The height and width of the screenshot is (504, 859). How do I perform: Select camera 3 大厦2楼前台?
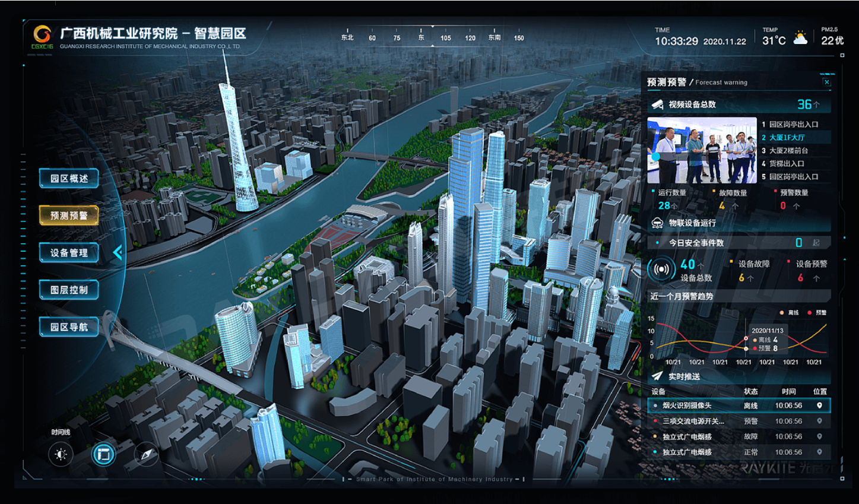795,150
